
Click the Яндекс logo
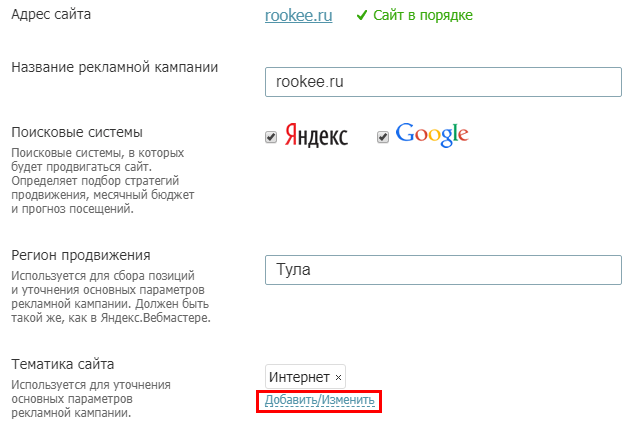coord(316,135)
